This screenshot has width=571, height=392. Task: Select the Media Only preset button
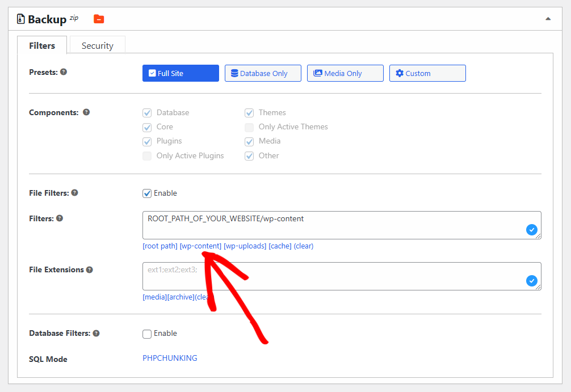pyautogui.click(x=345, y=73)
